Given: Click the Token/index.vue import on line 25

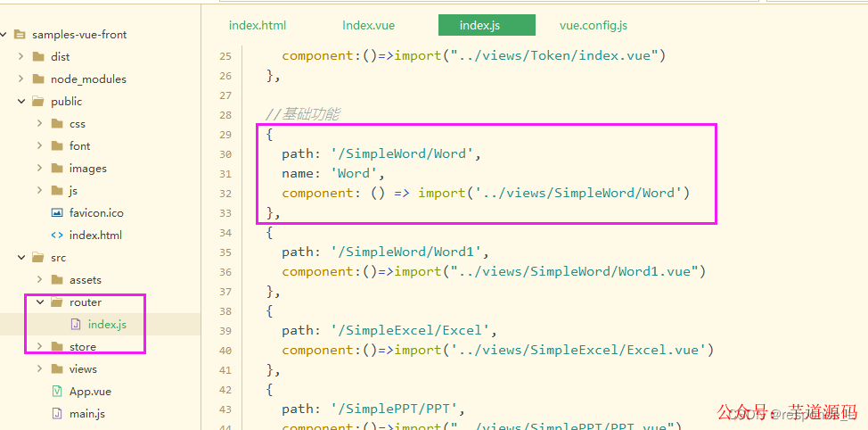Looking at the screenshot, I should (x=473, y=56).
